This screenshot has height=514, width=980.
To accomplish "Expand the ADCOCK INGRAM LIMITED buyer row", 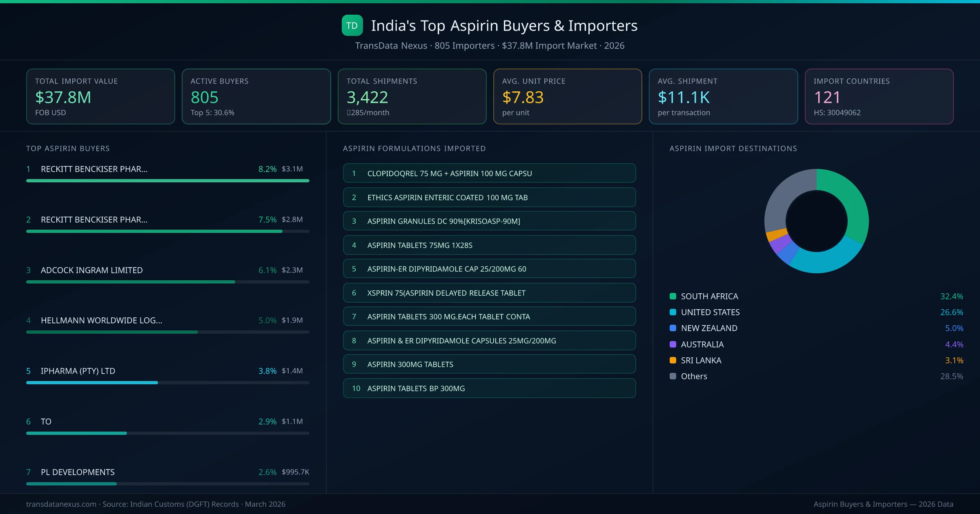I will 167,270.
